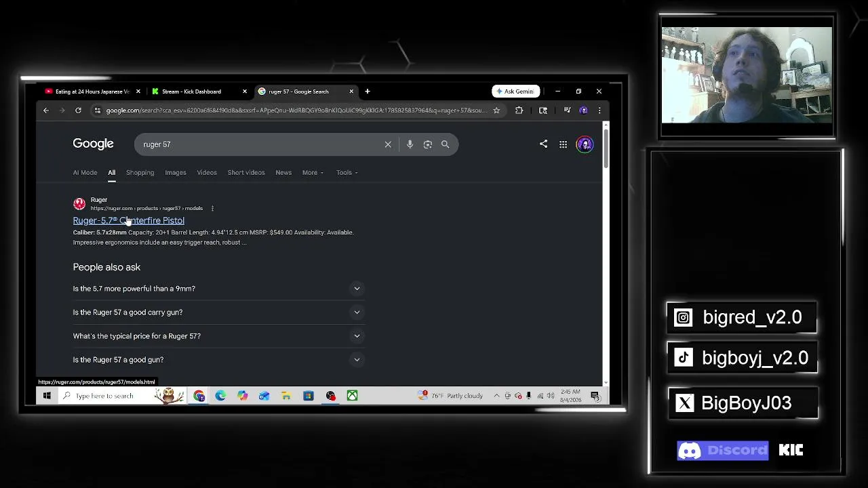868x488 pixels.
Task: Switch to Videos results
Action: point(207,172)
